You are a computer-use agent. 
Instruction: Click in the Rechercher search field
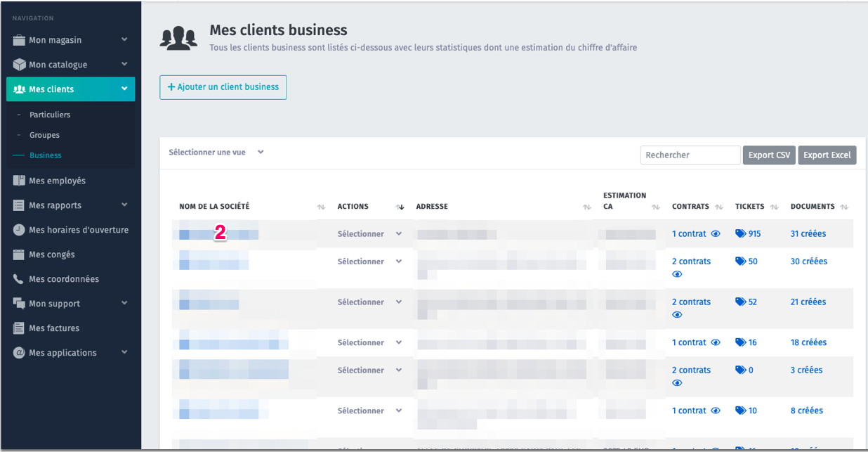690,155
